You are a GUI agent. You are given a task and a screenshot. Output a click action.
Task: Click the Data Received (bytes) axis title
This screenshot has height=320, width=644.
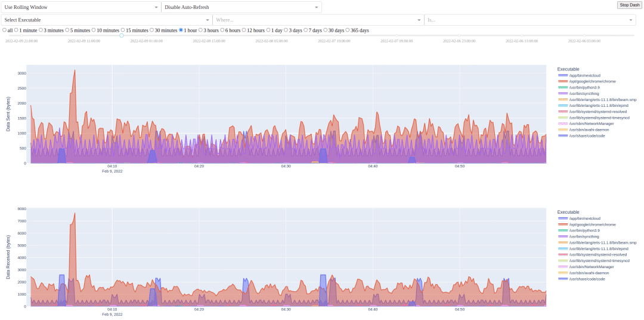coord(8,257)
